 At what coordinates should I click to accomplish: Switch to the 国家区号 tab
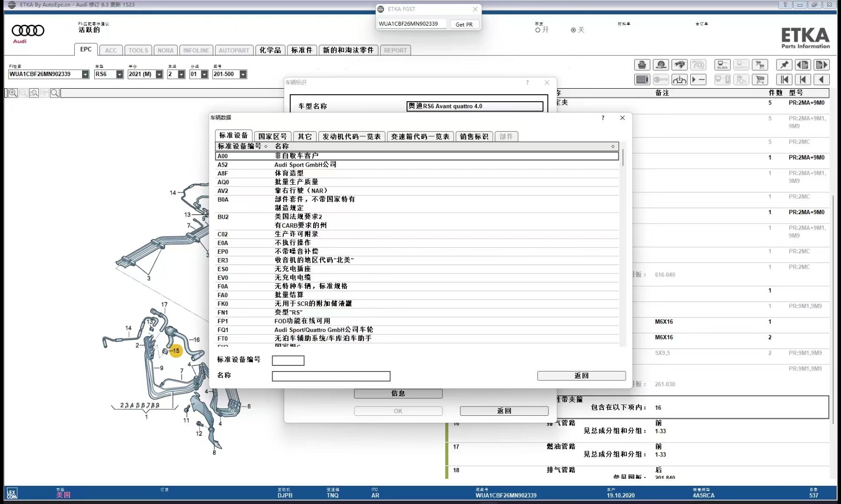(273, 136)
